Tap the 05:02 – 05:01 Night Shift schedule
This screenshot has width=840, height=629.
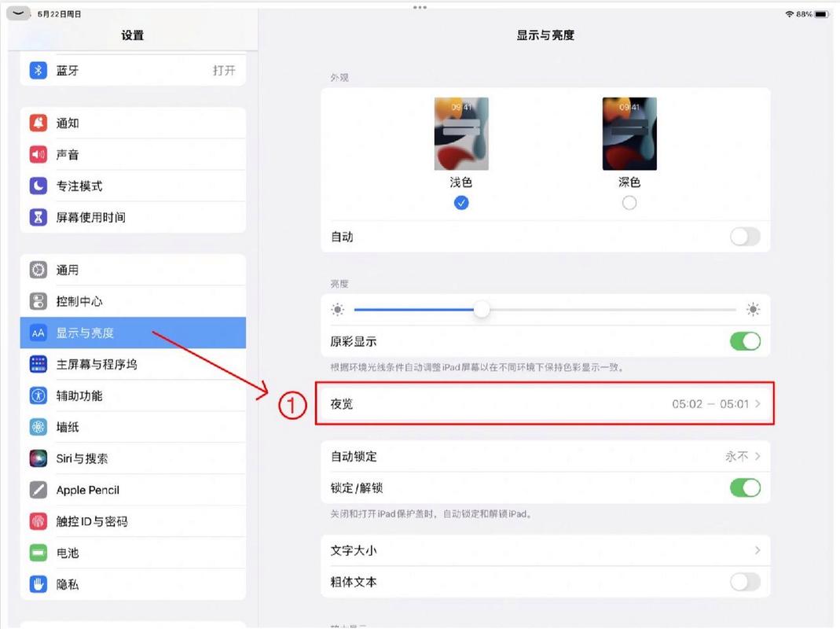click(710, 404)
